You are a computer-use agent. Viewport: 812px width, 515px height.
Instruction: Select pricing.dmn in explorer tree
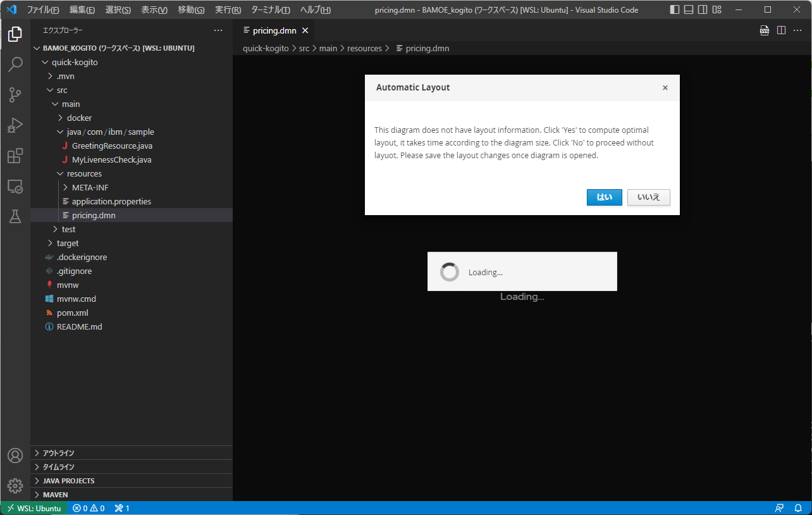pos(132,215)
